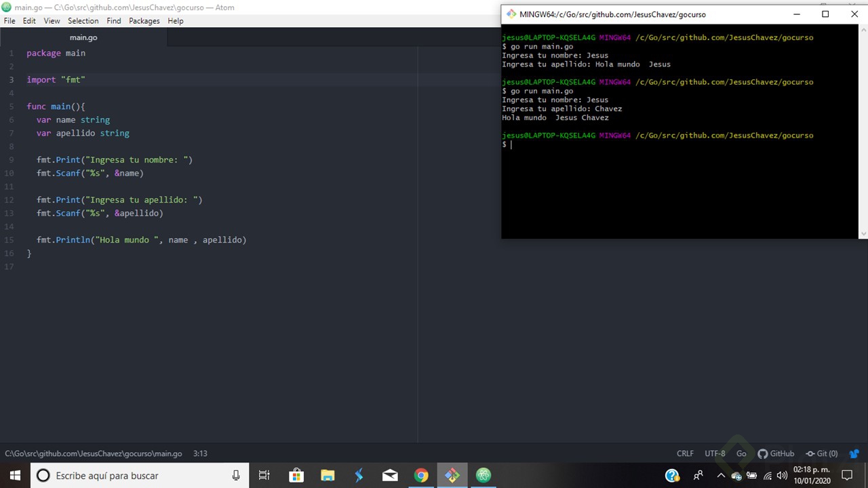Viewport: 868px width, 488px height.
Task: Click the file path in Atom's status bar
Action: click(x=94, y=453)
